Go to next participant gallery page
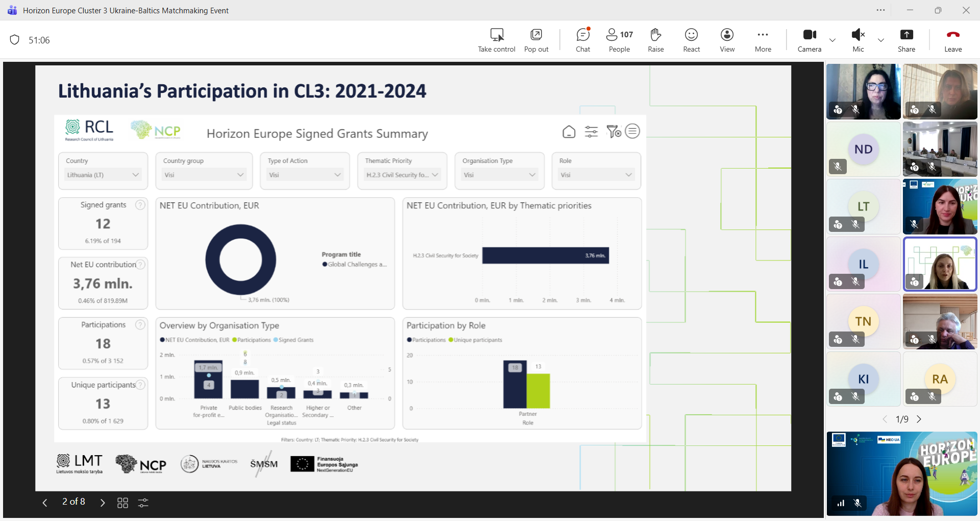The height and width of the screenshot is (521, 980). [x=919, y=419]
